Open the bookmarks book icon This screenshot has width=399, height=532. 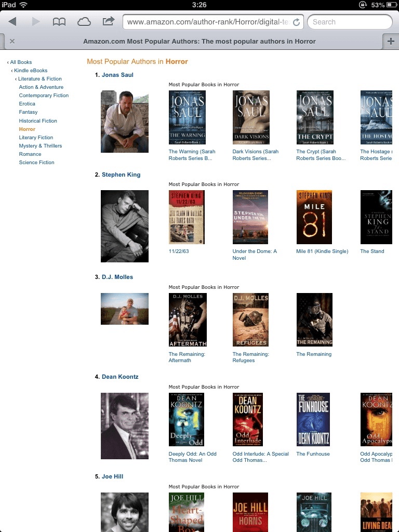(x=59, y=22)
